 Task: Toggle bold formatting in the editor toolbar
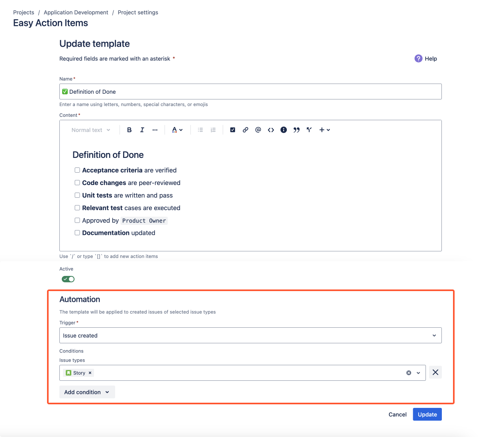click(129, 130)
